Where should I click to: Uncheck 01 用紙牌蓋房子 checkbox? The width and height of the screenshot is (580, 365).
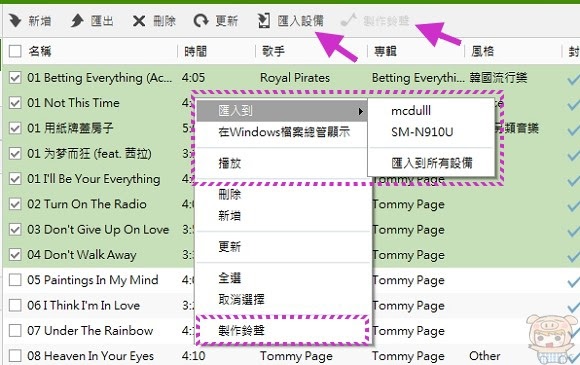pos(15,128)
